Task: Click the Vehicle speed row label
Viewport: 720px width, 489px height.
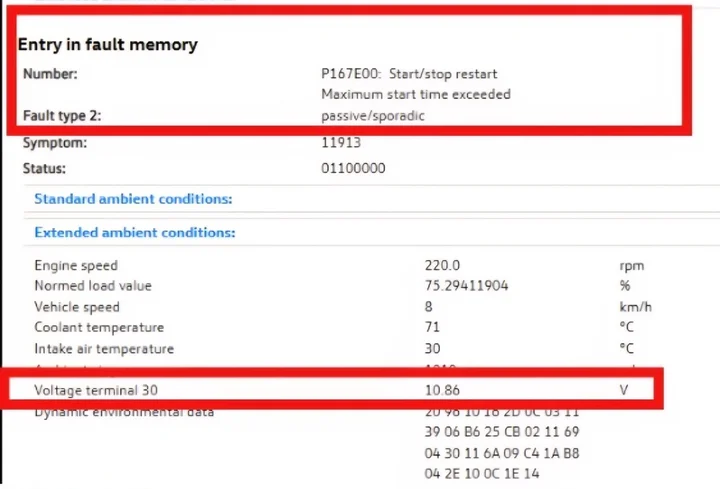Action: [x=77, y=307]
